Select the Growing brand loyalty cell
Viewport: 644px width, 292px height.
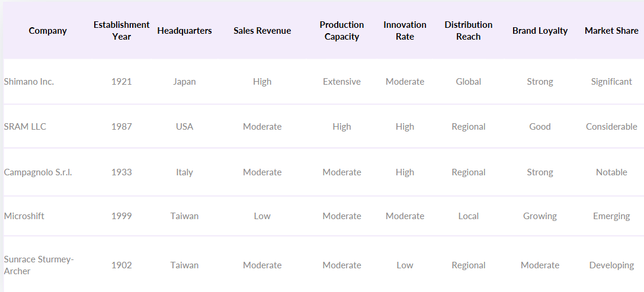coord(540,216)
